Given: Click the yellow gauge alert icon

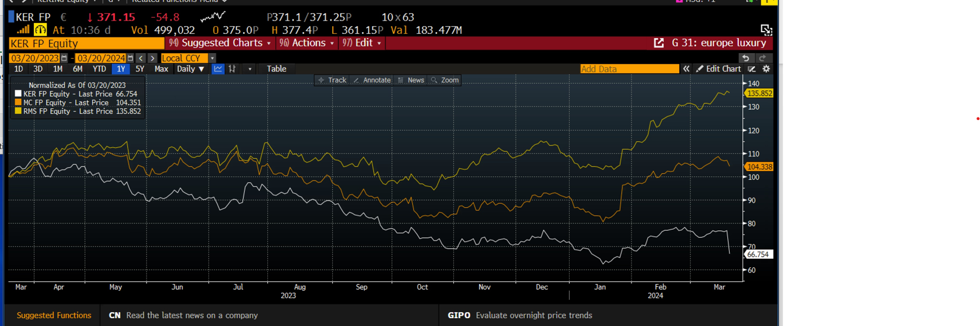Looking at the screenshot, I should point(40,30).
